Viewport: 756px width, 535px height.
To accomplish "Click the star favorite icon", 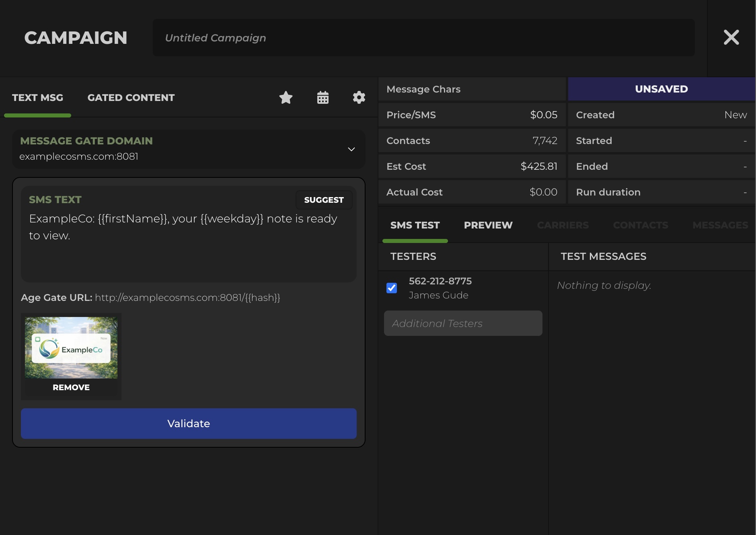I will 286,97.
